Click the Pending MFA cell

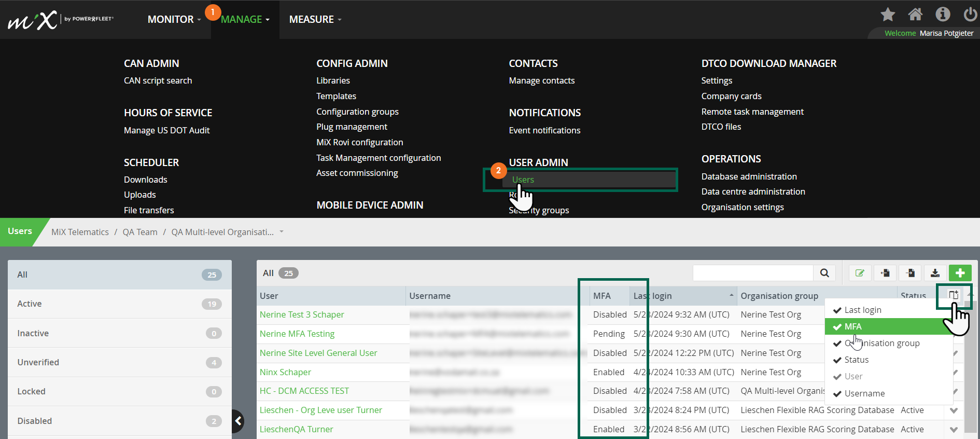click(609, 334)
